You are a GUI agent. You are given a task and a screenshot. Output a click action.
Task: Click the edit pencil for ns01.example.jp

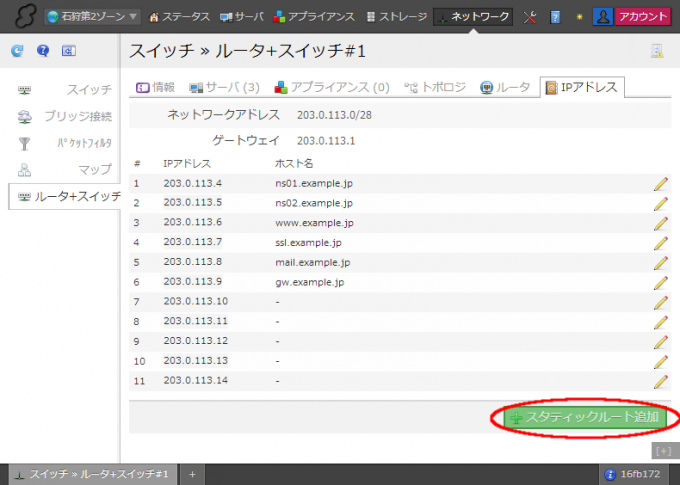coord(660,184)
